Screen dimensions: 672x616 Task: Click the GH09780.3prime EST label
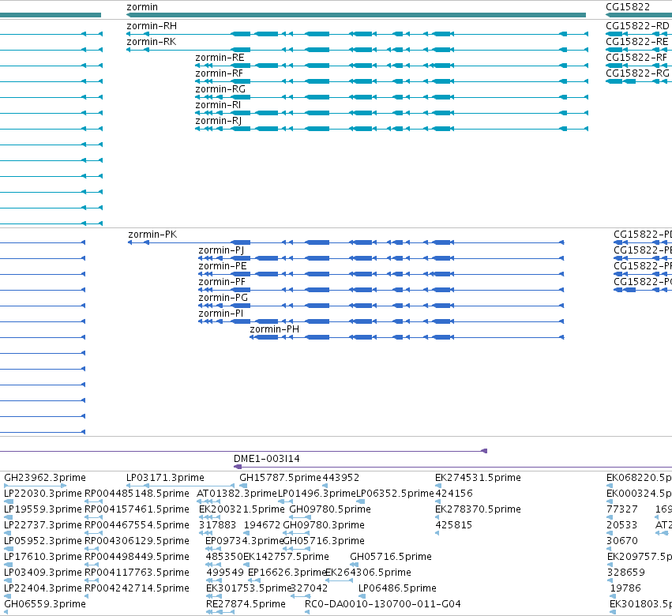pos(324,525)
